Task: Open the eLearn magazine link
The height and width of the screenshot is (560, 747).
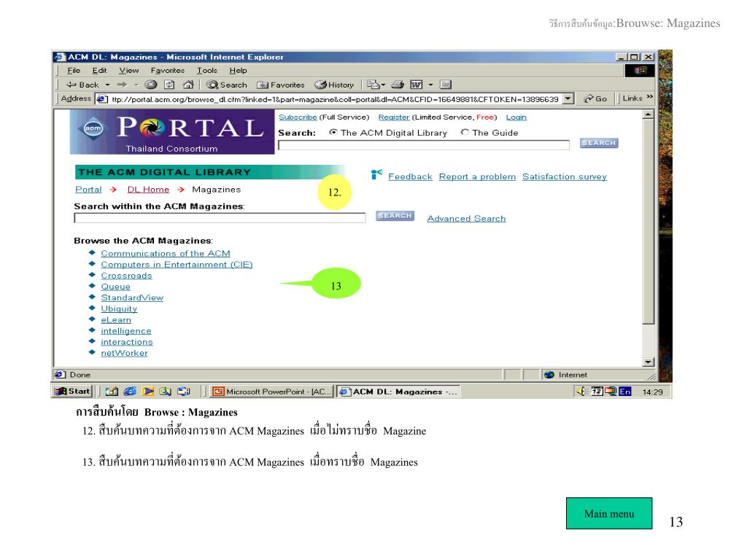Action: coord(116,319)
